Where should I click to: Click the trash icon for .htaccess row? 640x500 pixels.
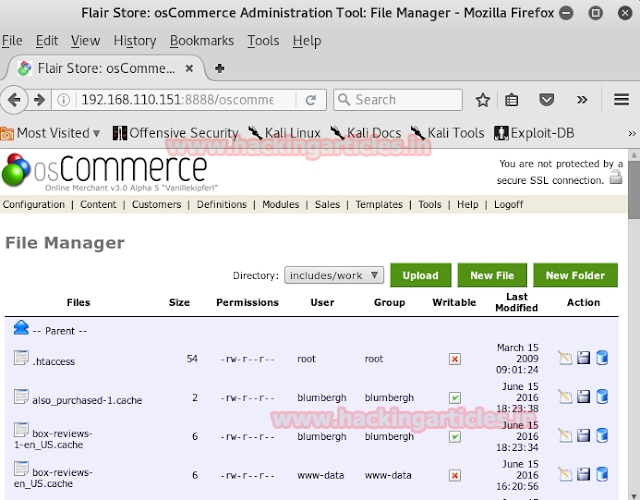pos(602,358)
